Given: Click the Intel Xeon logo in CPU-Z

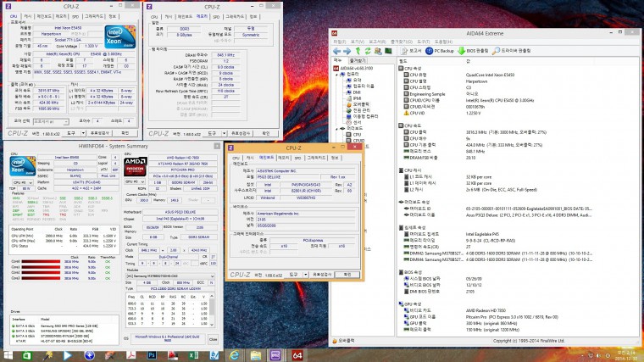Looking at the screenshot, I should 120,37.
